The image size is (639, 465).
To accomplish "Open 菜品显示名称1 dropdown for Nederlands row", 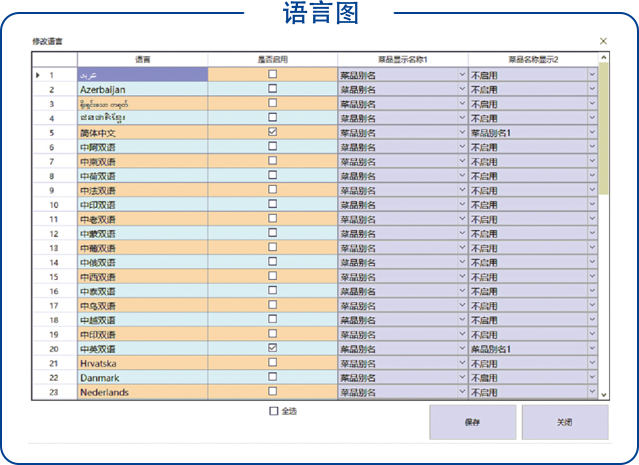I will click(462, 392).
